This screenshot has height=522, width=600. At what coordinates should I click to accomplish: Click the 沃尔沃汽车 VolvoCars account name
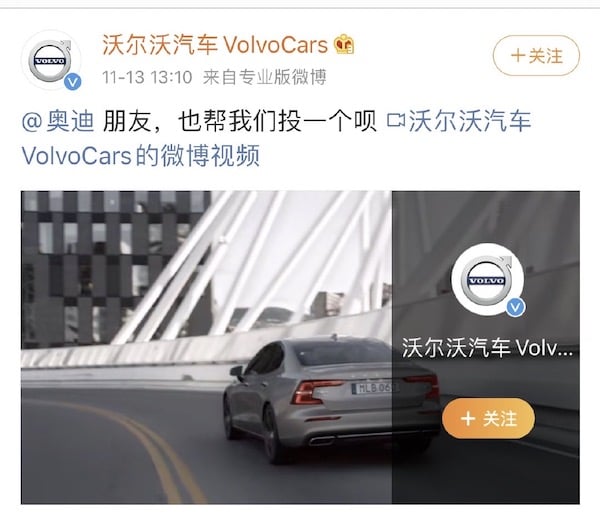(x=215, y=45)
